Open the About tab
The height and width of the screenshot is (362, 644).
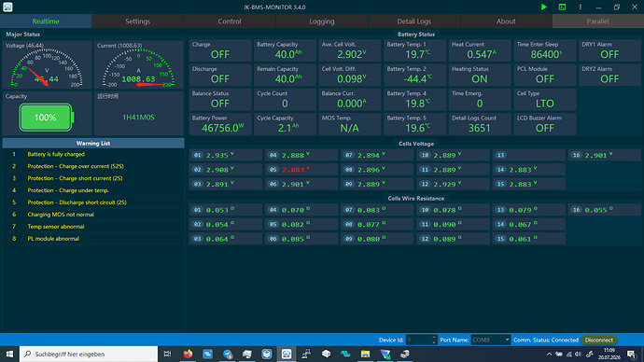[x=506, y=21]
